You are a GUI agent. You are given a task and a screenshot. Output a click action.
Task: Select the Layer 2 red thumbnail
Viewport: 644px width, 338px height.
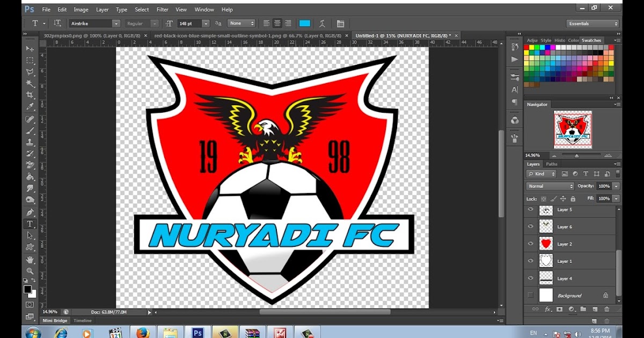pos(546,244)
